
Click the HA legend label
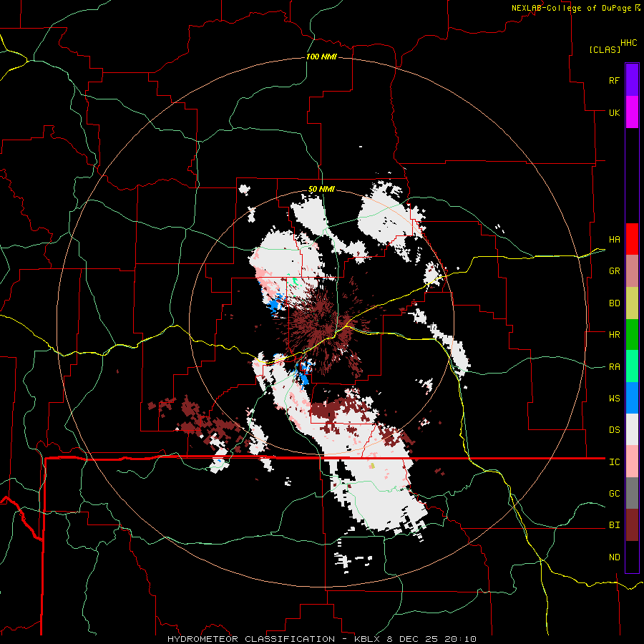tap(614, 240)
